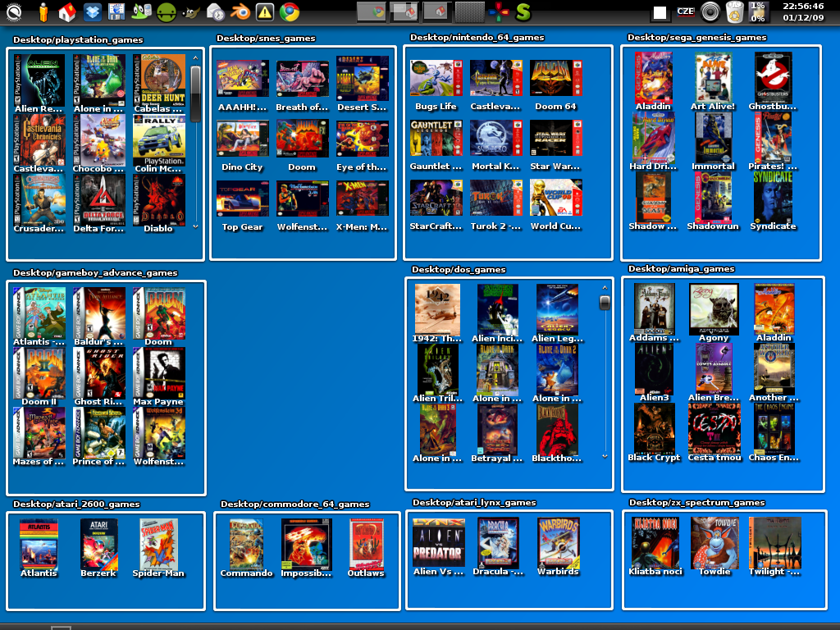Select Commando in commodore_64_games

click(x=246, y=548)
